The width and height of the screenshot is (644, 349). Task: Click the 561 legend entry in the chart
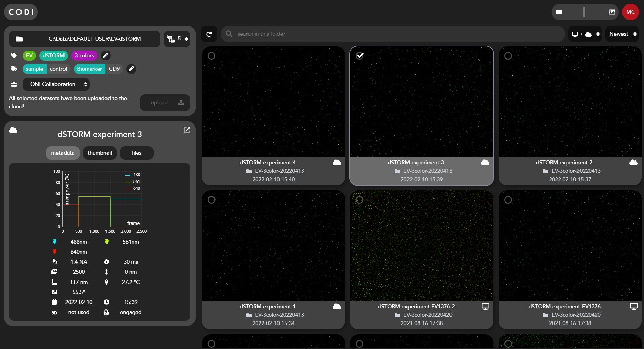click(133, 182)
